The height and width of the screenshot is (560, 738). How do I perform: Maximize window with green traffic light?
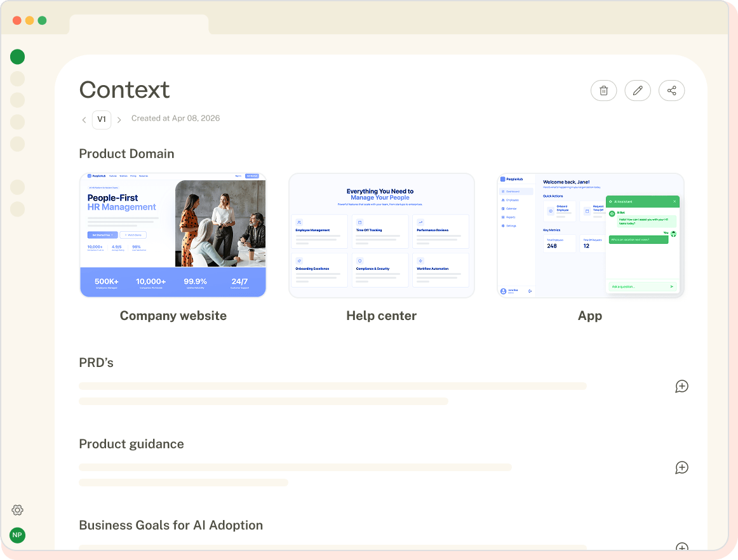[x=43, y=20]
